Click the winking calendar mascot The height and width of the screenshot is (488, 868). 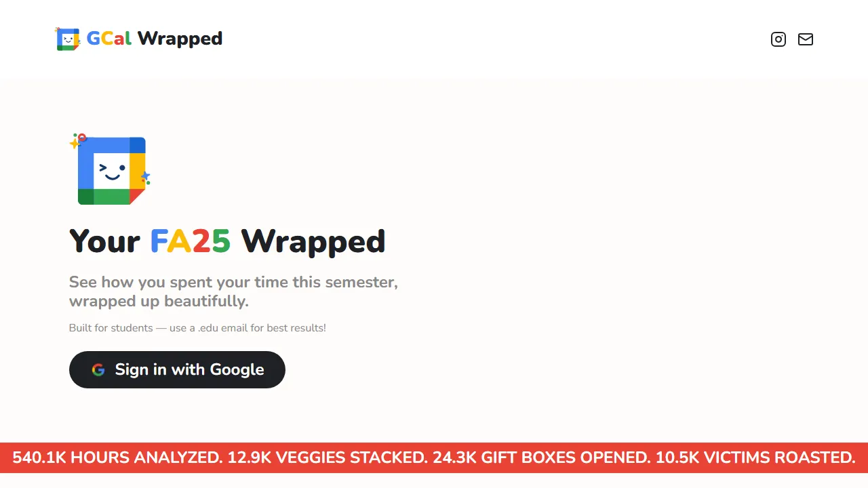(111, 169)
